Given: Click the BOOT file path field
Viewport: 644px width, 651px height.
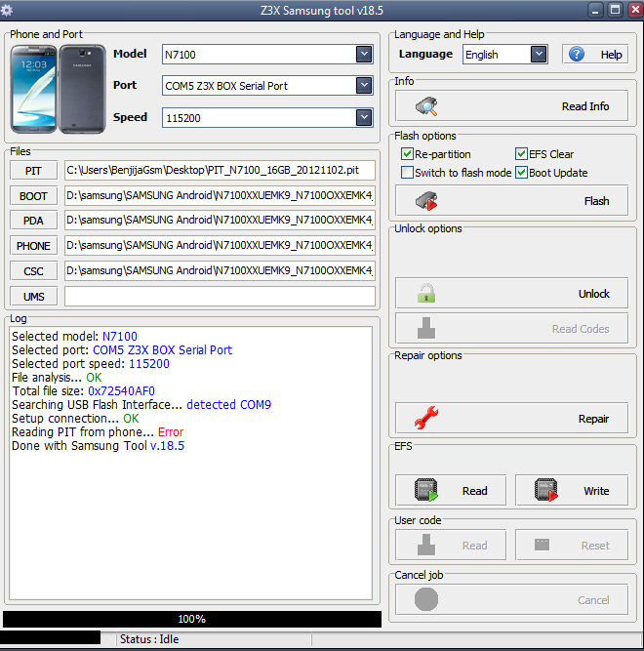Looking at the screenshot, I should tap(220, 195).
